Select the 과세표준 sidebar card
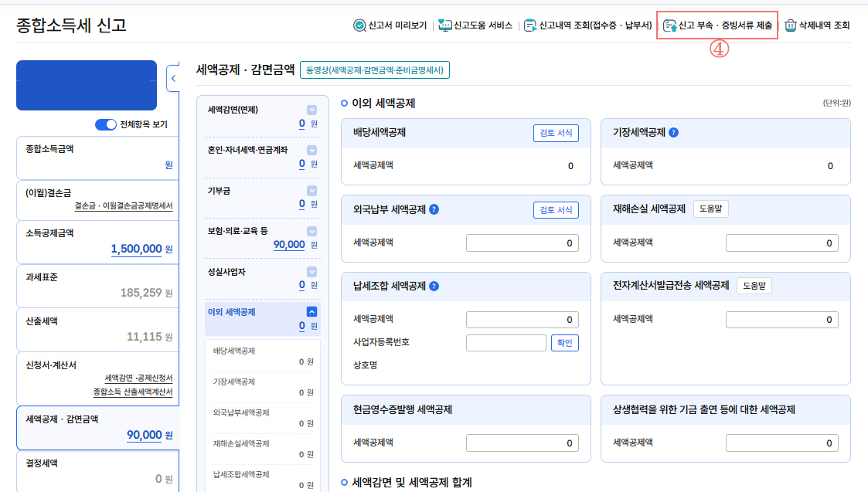Image resolution: width=868 pixels, height=492 pixels. pos(98,286)
